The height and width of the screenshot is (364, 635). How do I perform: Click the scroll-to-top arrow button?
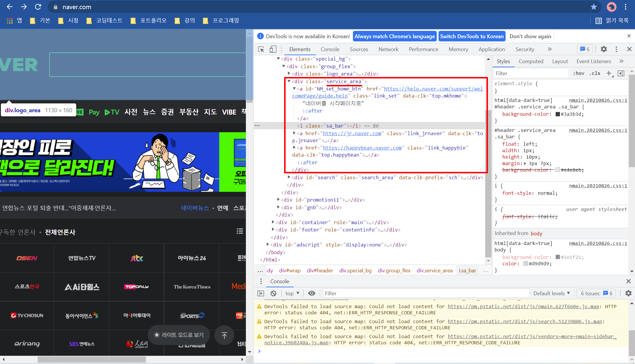click(x=224, y=335)
